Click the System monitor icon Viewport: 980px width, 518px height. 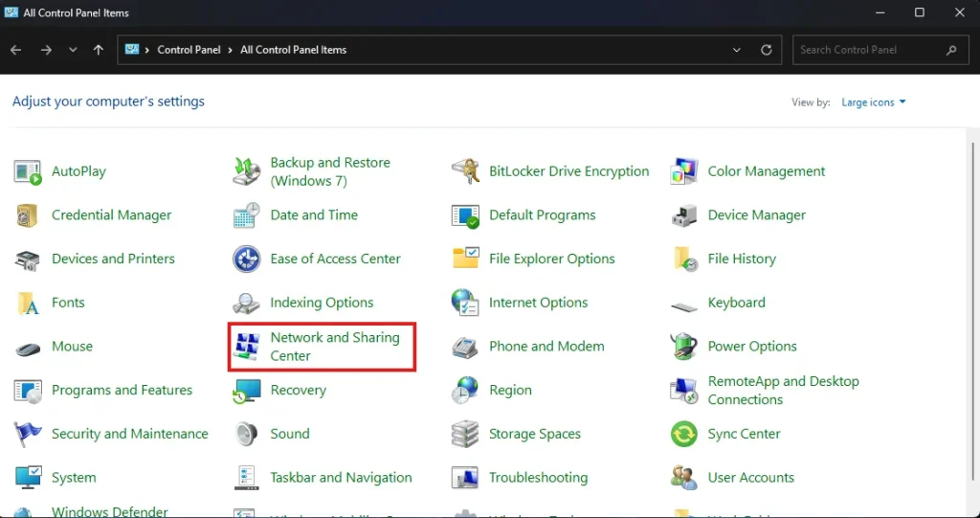(x=28, y=478)
